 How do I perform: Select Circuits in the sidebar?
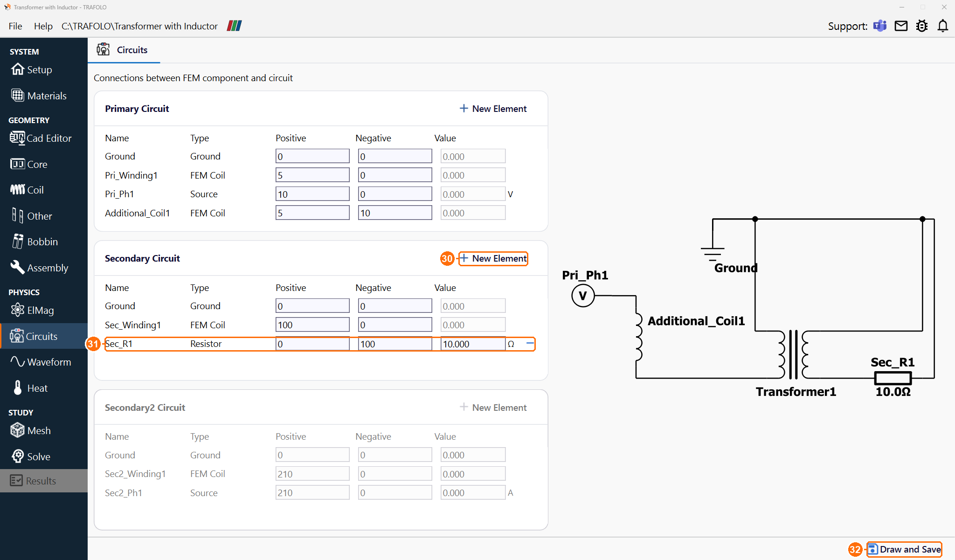coord(44,336)
